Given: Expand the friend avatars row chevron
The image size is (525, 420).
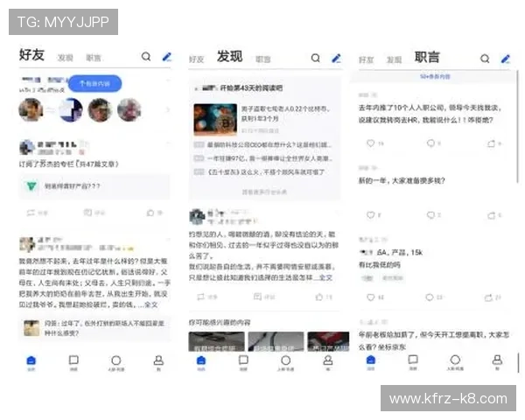Looking at the screenshot, I should pos(168,110).
